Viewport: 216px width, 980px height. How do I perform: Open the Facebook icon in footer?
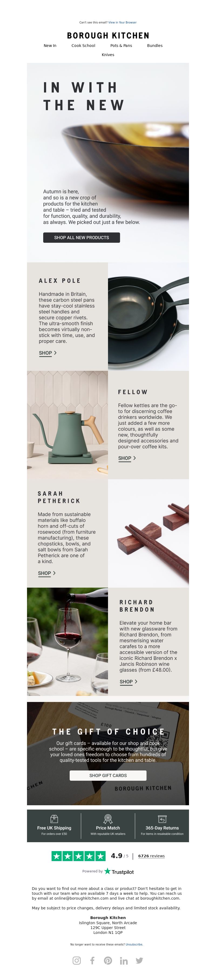point(92,960)
